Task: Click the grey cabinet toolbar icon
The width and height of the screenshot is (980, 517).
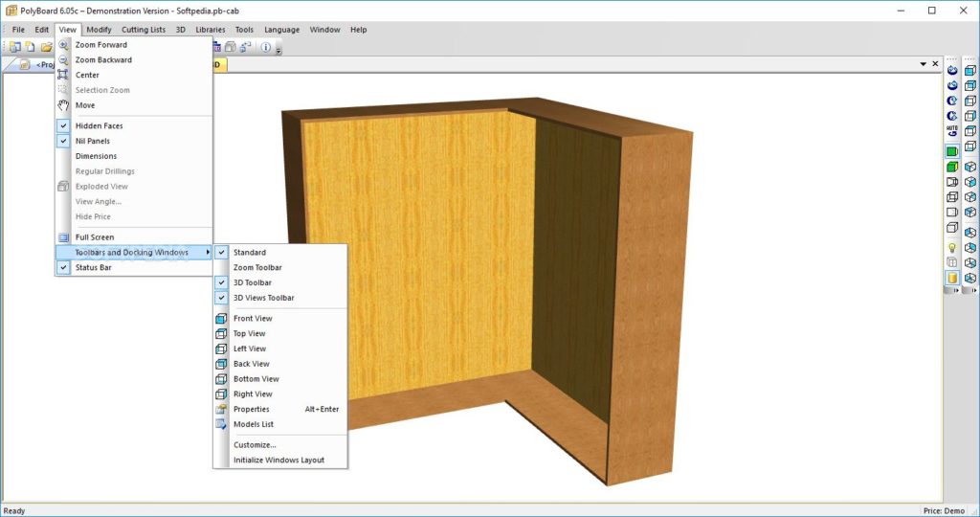Action: click(231, 47)
